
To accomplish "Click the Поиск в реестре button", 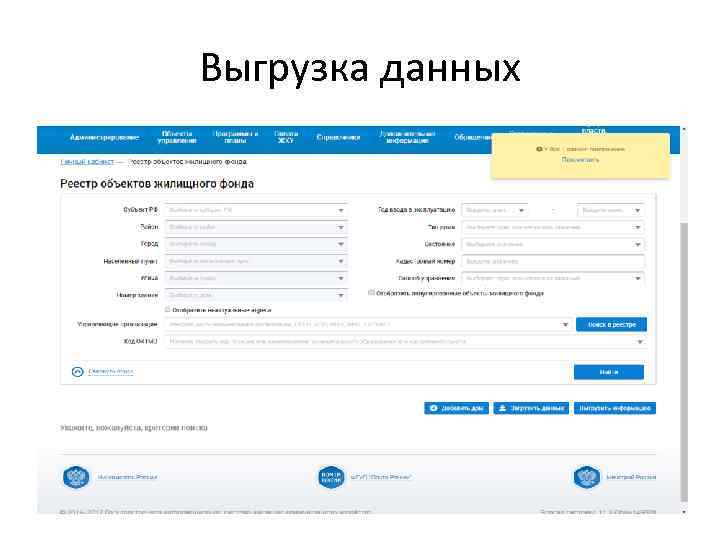I will coord(611,324).
